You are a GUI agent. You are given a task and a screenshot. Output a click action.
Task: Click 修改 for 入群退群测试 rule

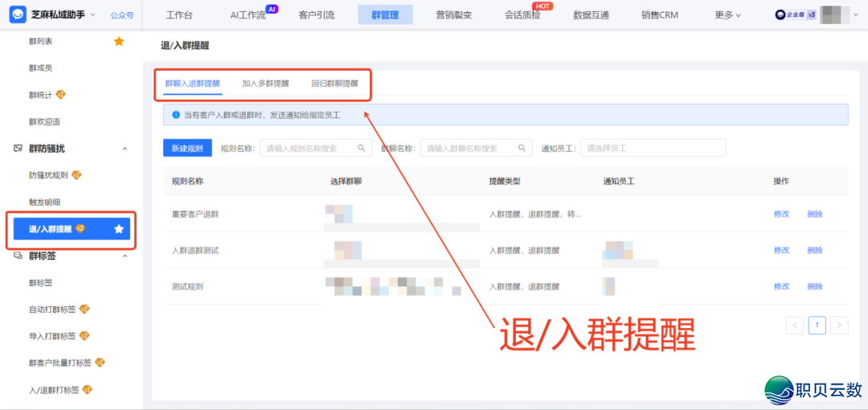(x=781, y=251)
